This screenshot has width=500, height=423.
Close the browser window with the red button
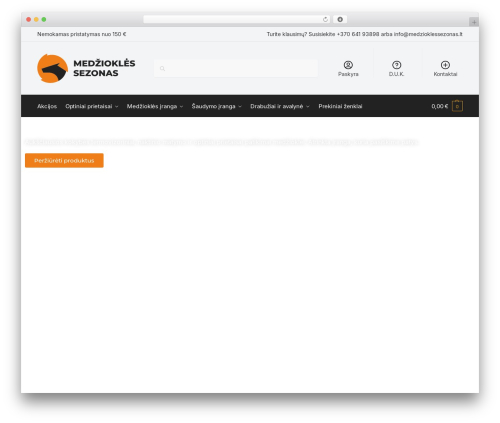click(29, 19)
